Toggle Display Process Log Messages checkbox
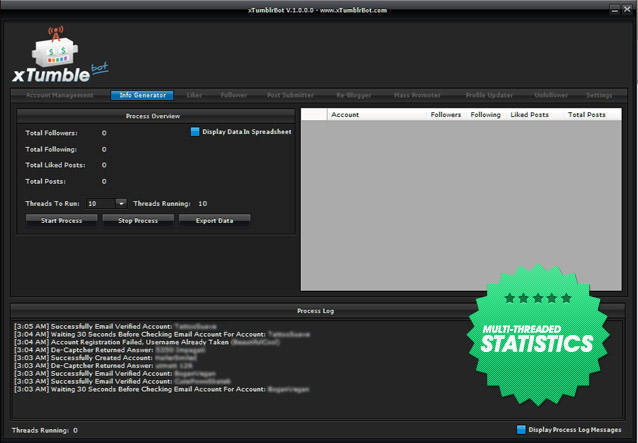Image resolution: width=638 pixels, height=443 pixels. tap(521, 430)
